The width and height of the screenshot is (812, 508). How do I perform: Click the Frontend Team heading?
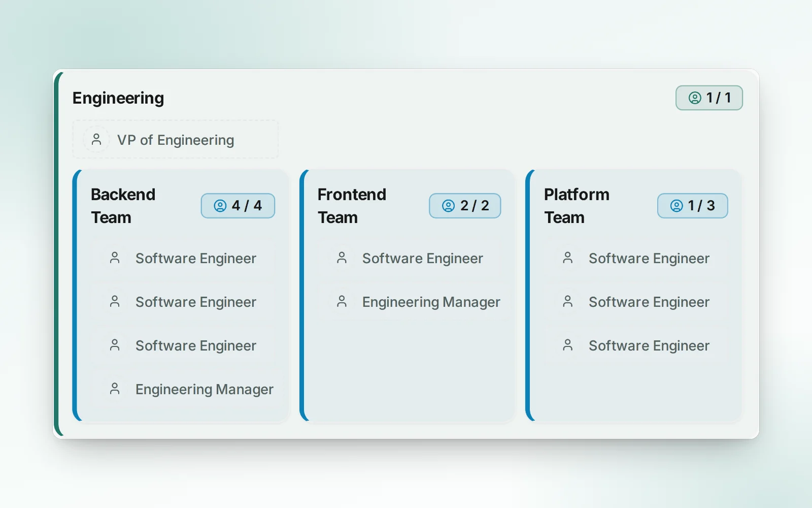pyautogui.click(x=352, y=206)
